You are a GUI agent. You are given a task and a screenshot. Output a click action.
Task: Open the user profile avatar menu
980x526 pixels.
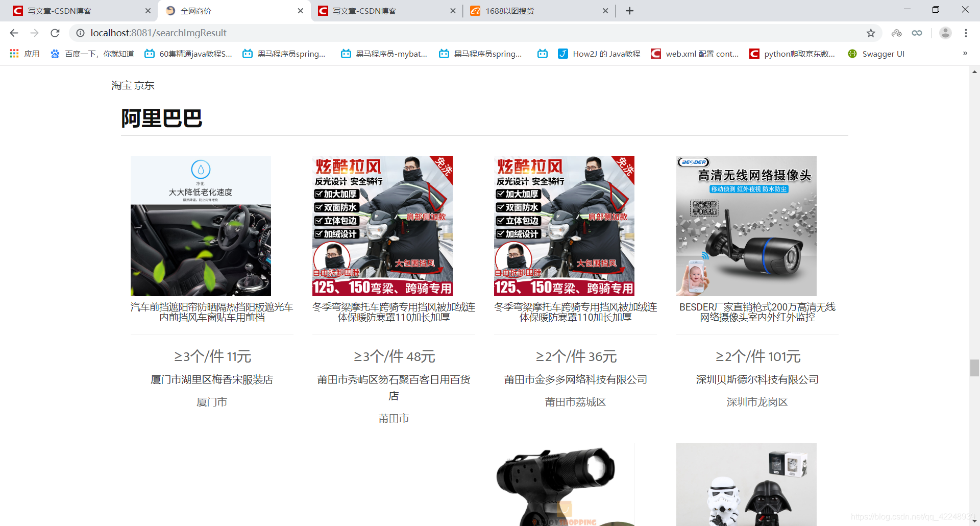(945, 33)
